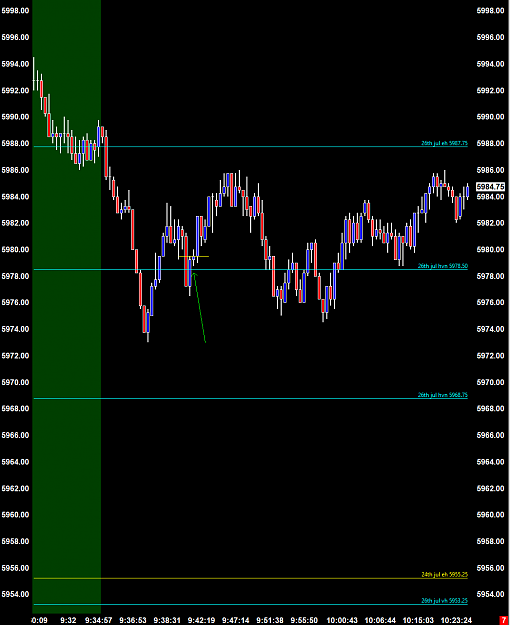Click 5994.00 on the left-hand price scale
The height and width of the screenshot is (625, 510).
[x=16, y=64]
